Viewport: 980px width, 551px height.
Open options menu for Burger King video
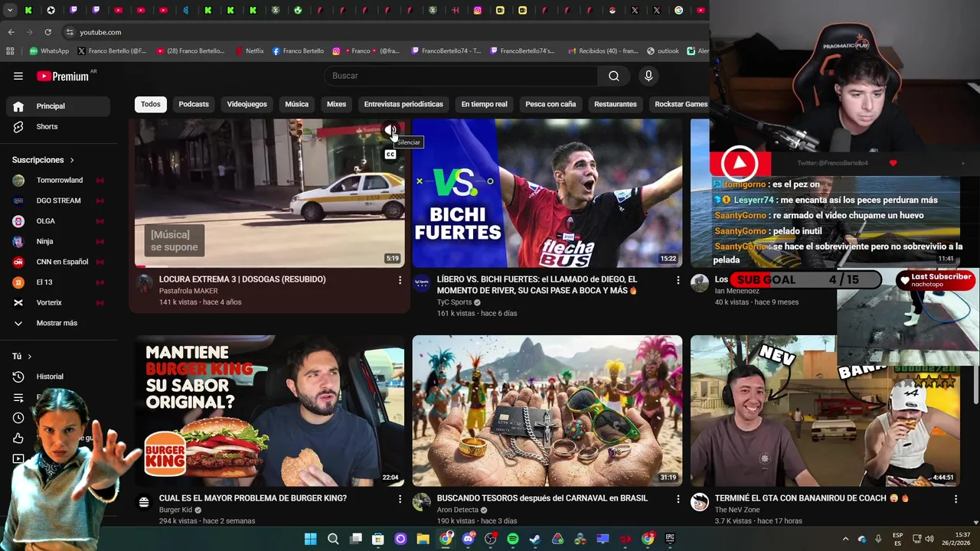(400, 499)
